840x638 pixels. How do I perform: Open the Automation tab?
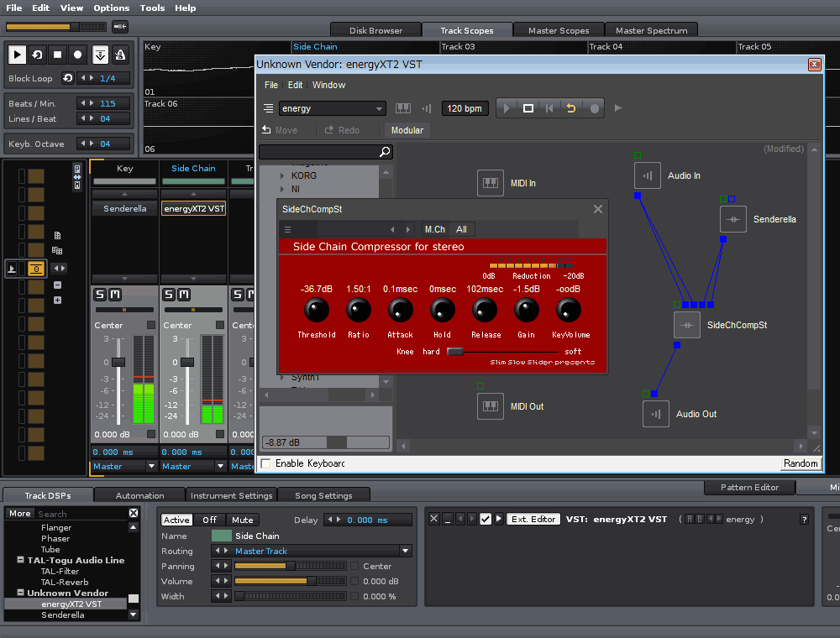(139, 495)
